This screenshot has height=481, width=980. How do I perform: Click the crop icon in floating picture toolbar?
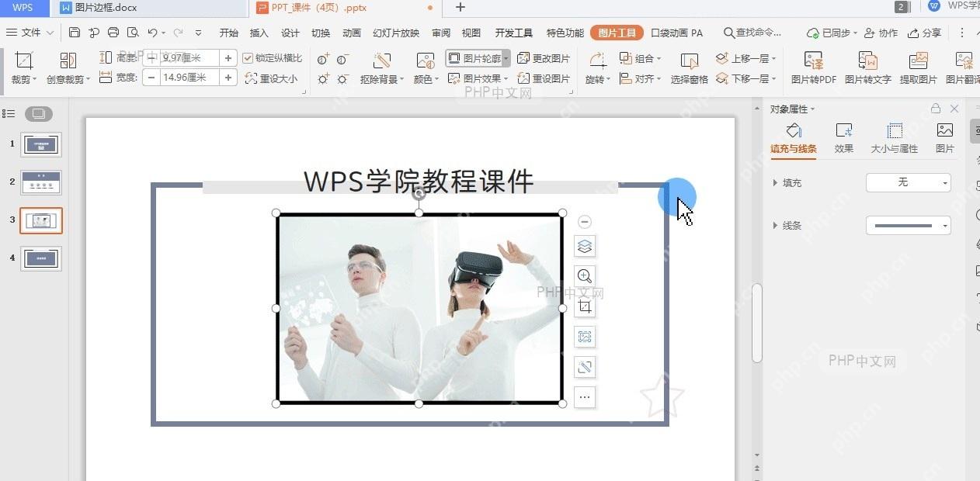coord(585,307)
